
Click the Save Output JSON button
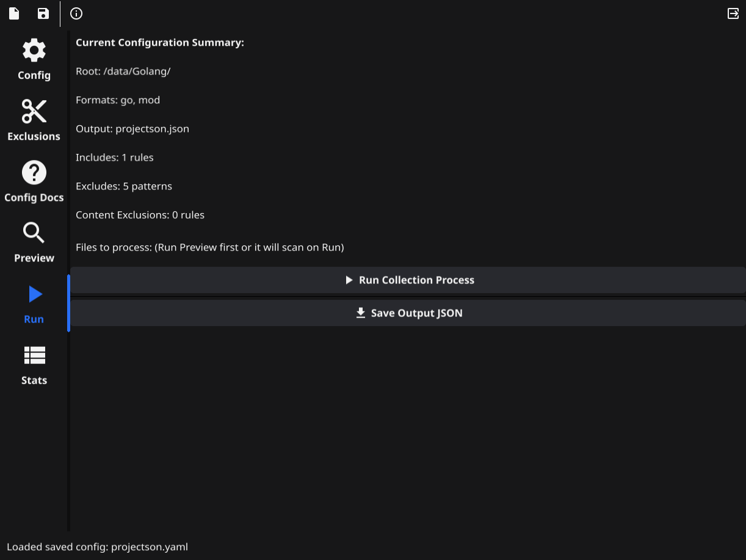[408, 313]
